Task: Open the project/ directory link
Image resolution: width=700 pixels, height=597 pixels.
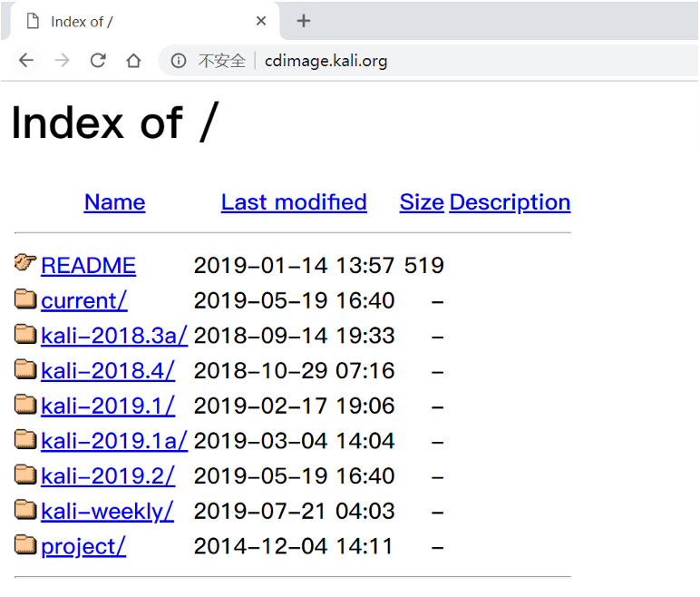Action: (x=83, y=546)
